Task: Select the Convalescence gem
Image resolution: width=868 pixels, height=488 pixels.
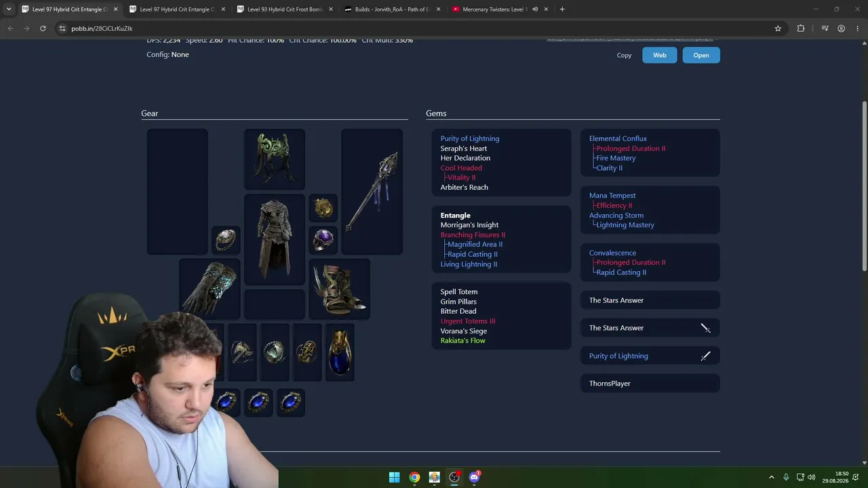Action: pyautogui.click(x=612, y=253)
